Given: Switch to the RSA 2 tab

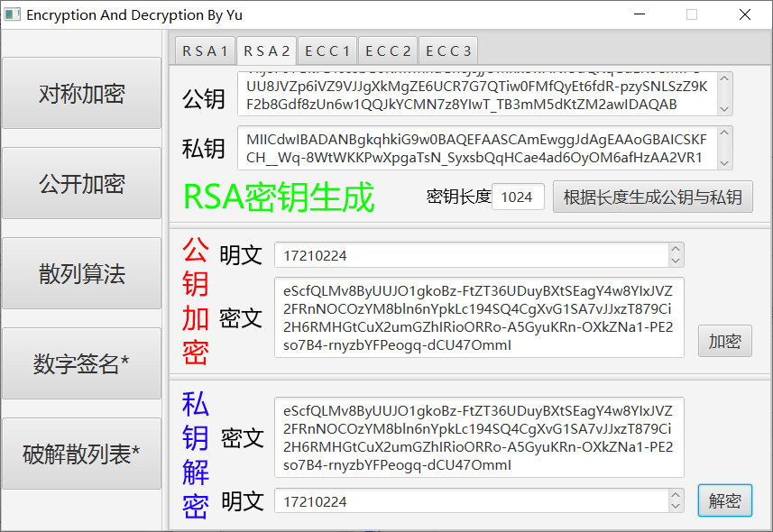Looking at the screenshot, I should pos(265,50).
